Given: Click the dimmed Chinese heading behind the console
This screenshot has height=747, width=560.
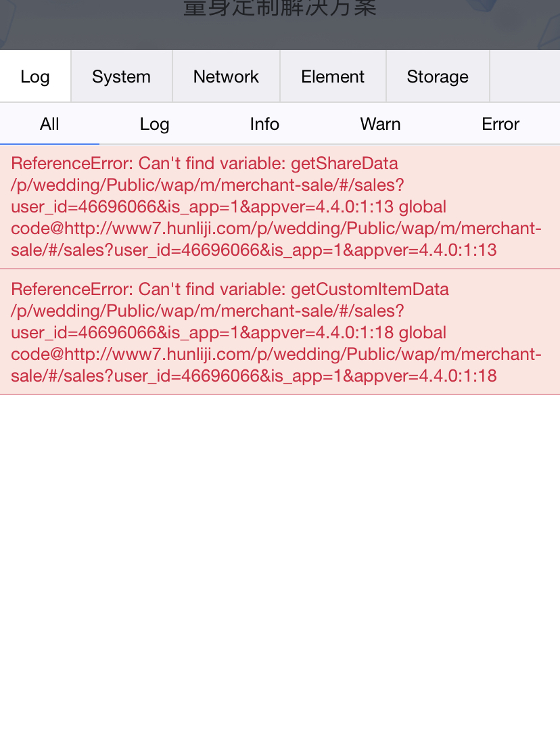Looking at the screenshot, I should 280,8.
